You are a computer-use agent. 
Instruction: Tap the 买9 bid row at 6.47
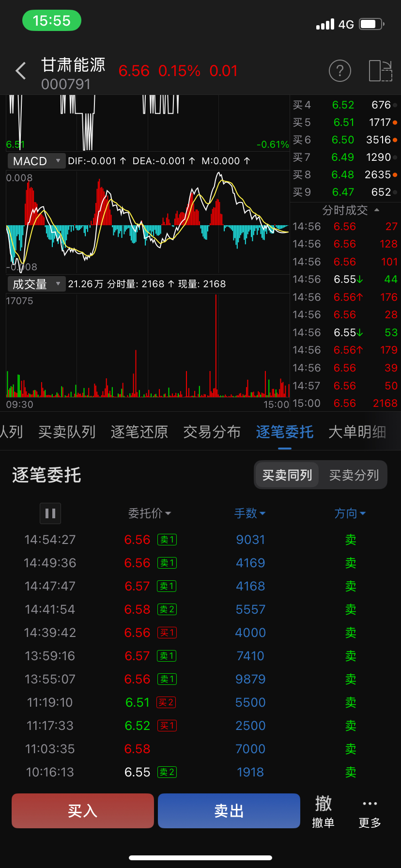tap(345, 192)
